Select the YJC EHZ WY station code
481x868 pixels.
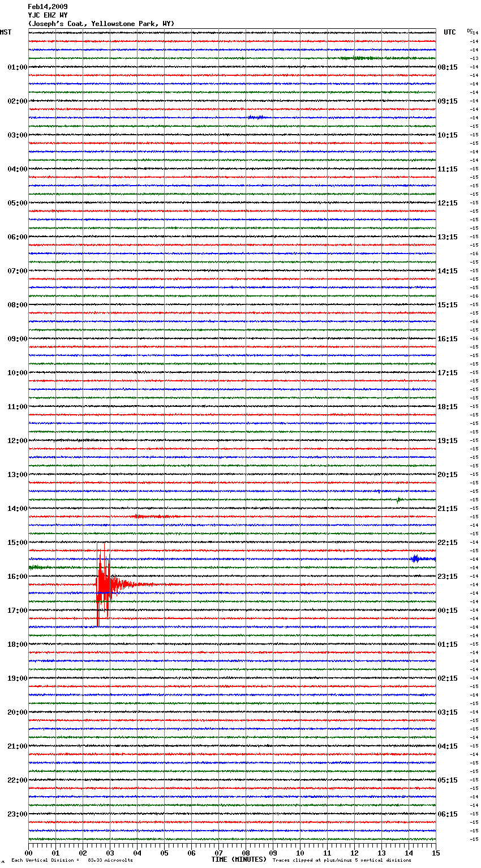coord(48,15)
